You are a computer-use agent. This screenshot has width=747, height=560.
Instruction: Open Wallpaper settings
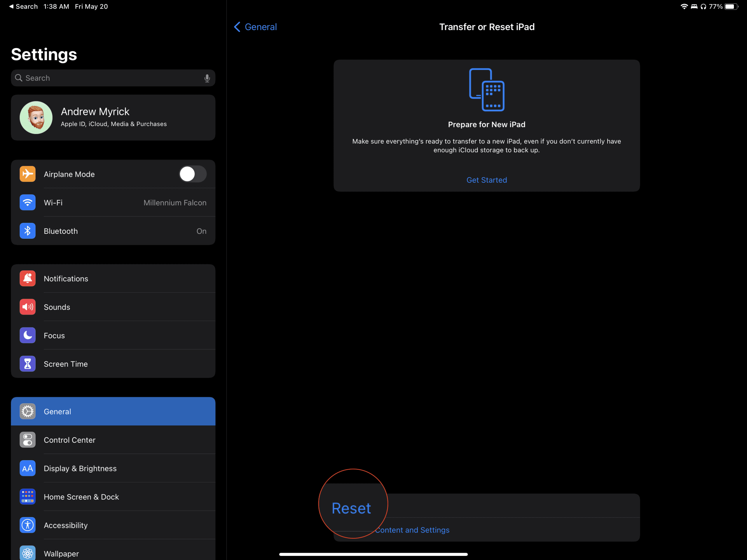(113, 550)
